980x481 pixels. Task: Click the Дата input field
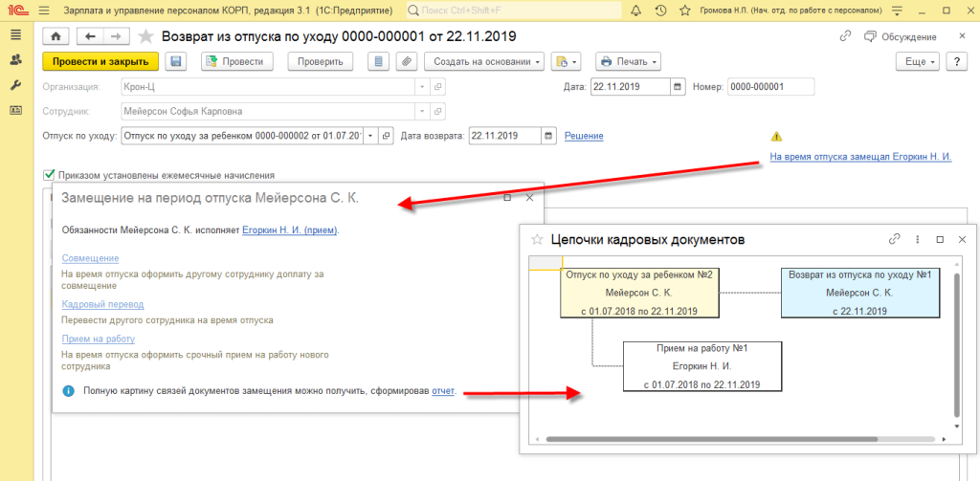pos(630,87)
